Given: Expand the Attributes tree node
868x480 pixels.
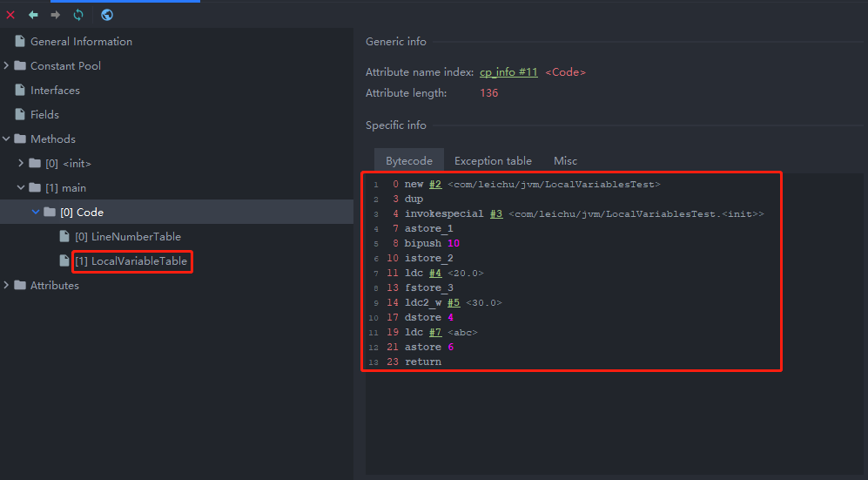Looking at the screenshot, I should click(x=7, y=286).
